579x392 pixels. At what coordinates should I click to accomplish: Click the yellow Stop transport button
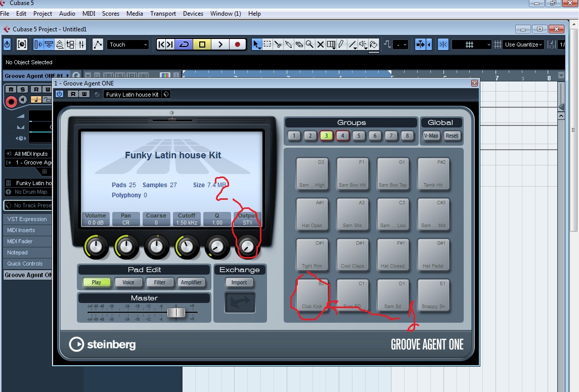(202, 45)
